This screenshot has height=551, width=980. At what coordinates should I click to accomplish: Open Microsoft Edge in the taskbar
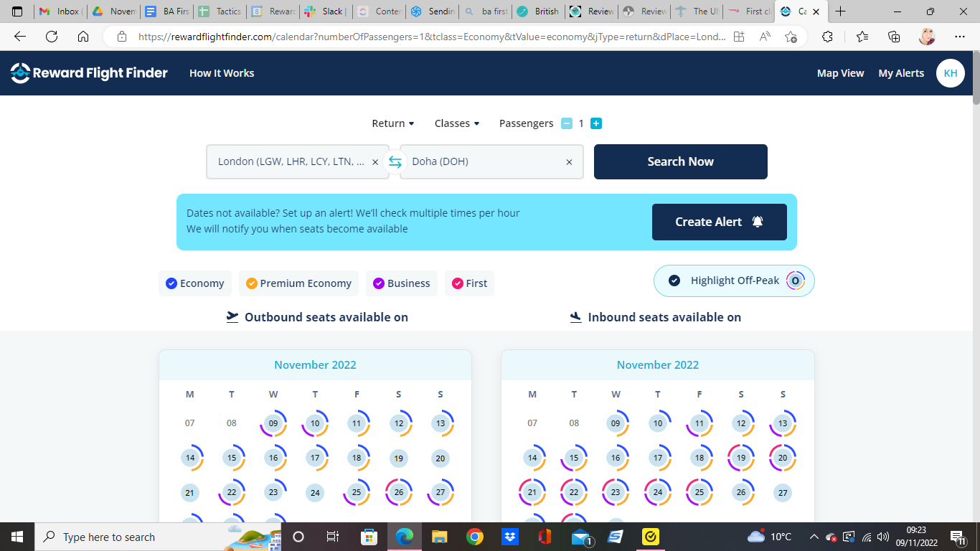tap(405, 537)
